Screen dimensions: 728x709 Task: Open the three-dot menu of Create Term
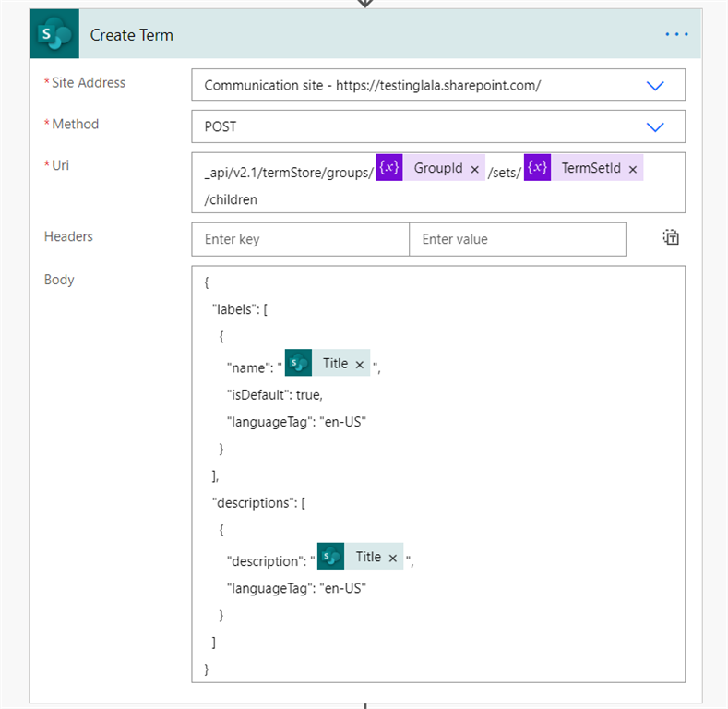[676, 34]
